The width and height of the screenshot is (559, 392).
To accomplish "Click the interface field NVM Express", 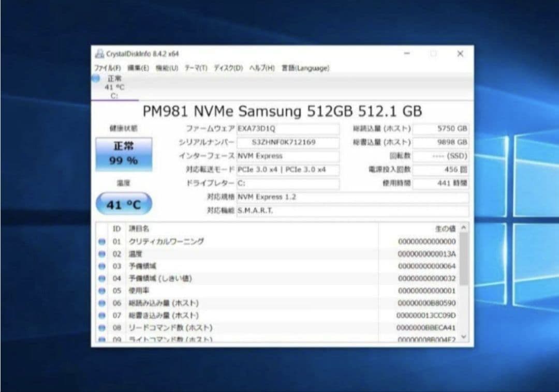I will coord(288,156).
